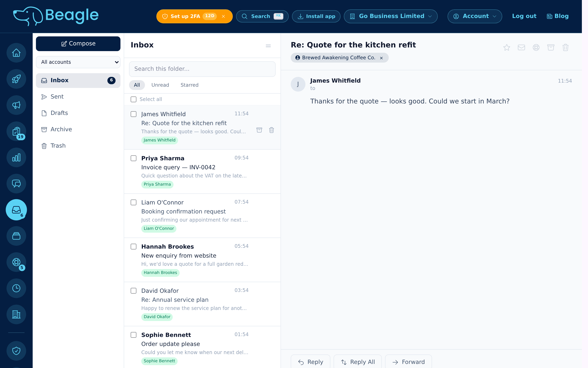588x368 pixels.
Task: Click the Log out link
Action: [524, 16]
